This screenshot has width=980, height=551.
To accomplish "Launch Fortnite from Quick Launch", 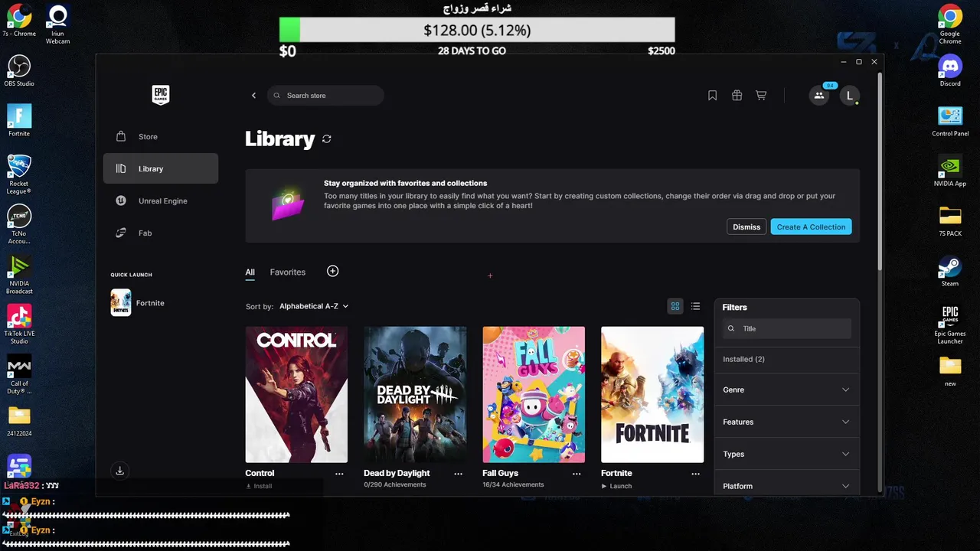I will click(138, 303).
